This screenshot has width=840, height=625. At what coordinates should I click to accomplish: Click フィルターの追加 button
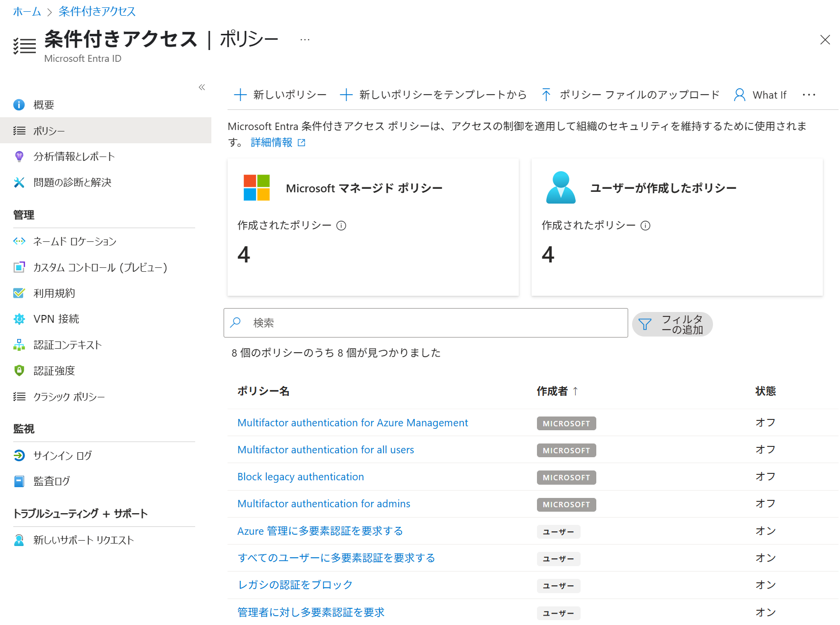(x=672, y=324)
